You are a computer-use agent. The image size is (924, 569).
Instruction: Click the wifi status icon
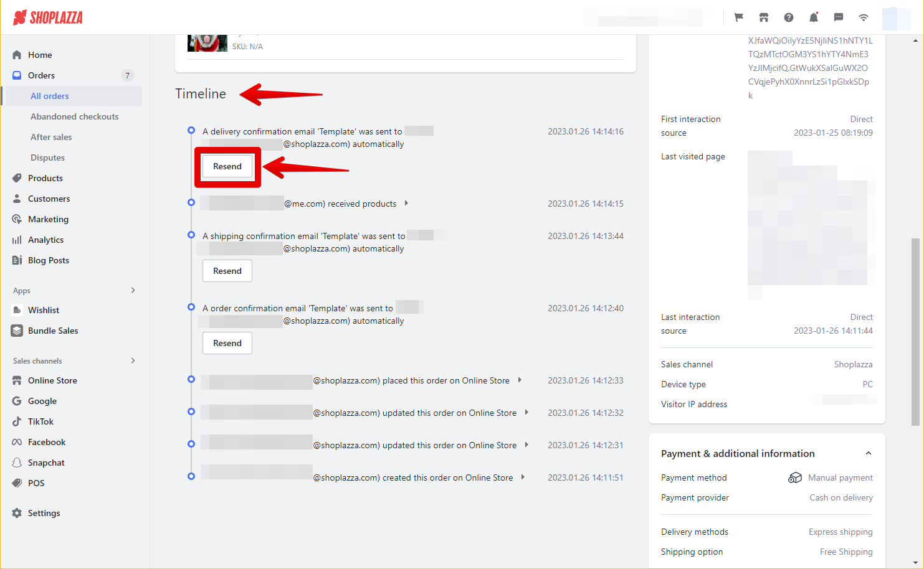[864, 17]
